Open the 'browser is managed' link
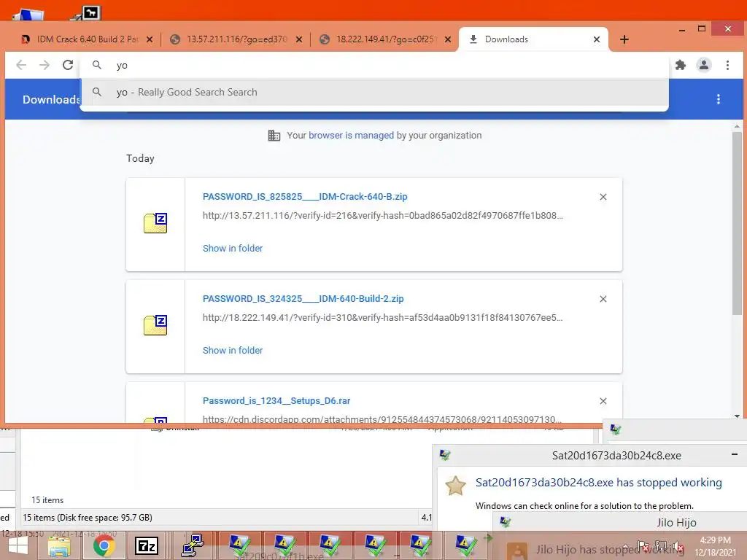This screenshot has height=560, width=747. [351, 135]
